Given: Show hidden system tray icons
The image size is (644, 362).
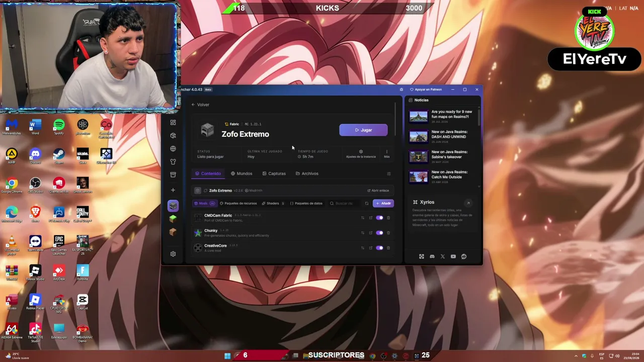Looking at the screenshot, I should coord(576,356).
